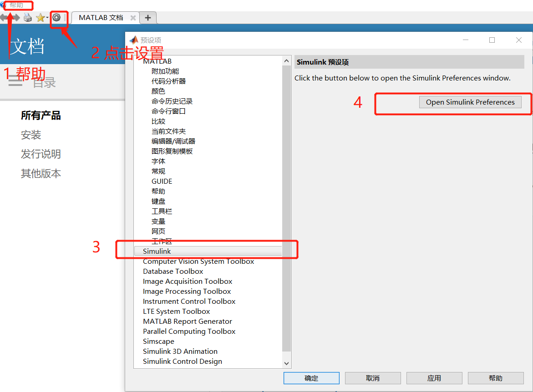Select 代码分析器 preferences entry
This screenshot has height=392, width=533.
tap(168, 81)
